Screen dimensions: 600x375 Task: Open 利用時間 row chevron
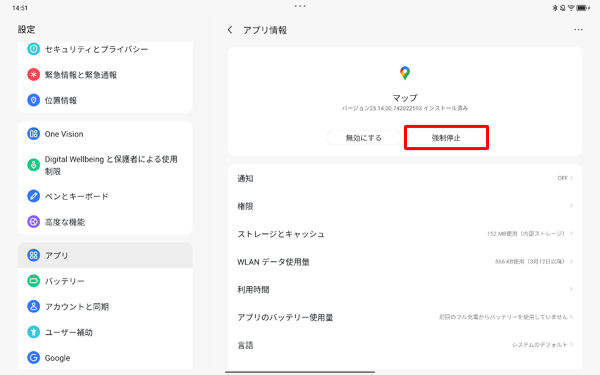[571, 289]
